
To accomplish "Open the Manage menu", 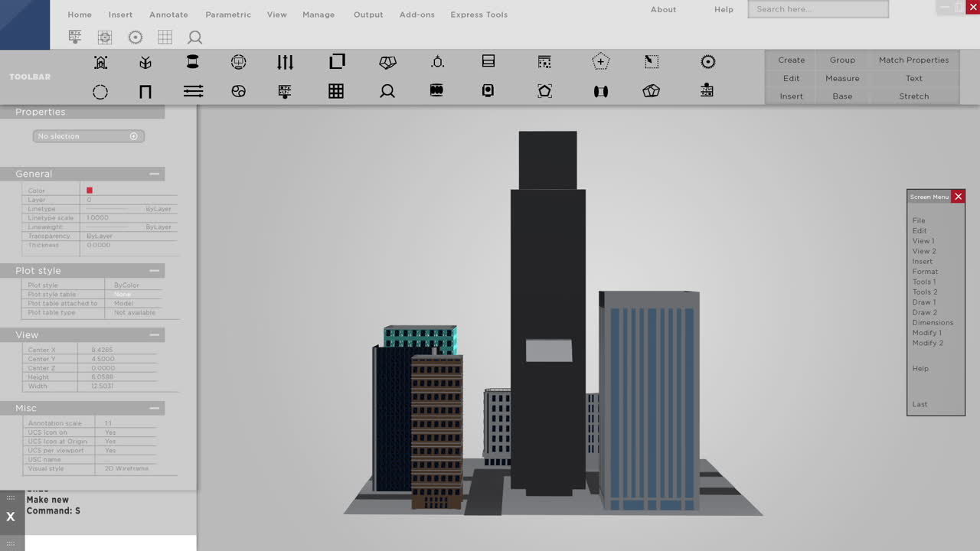I will [318, 15].
